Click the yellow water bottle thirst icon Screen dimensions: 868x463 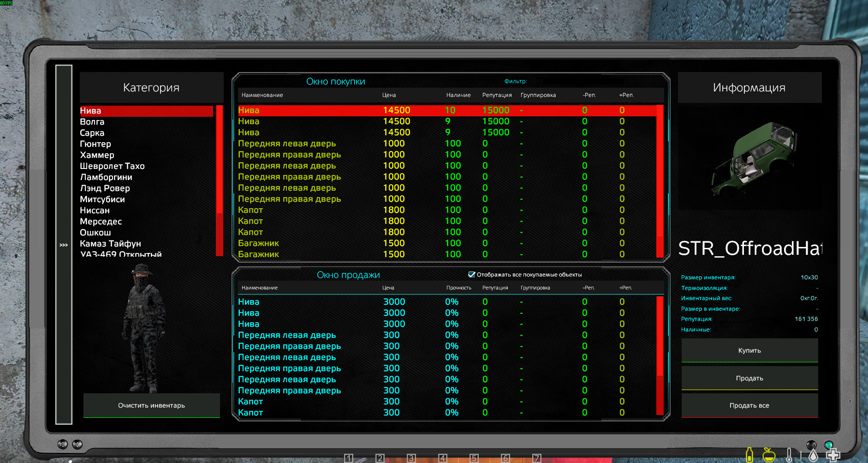749,455
